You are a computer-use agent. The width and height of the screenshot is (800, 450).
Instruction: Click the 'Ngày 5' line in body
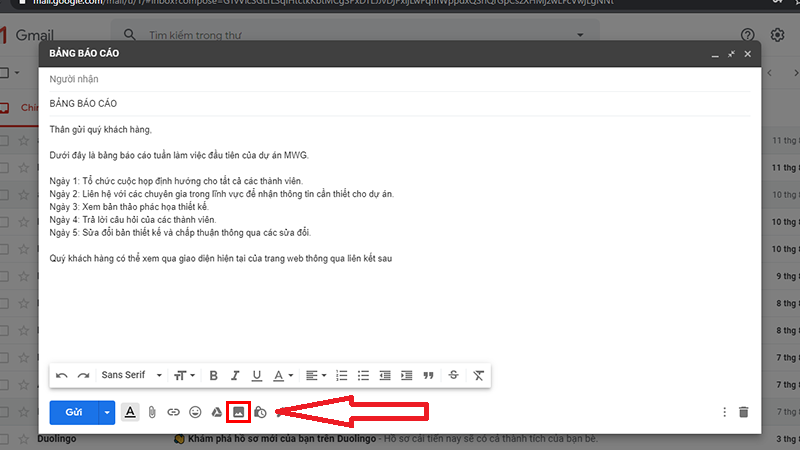180,233
